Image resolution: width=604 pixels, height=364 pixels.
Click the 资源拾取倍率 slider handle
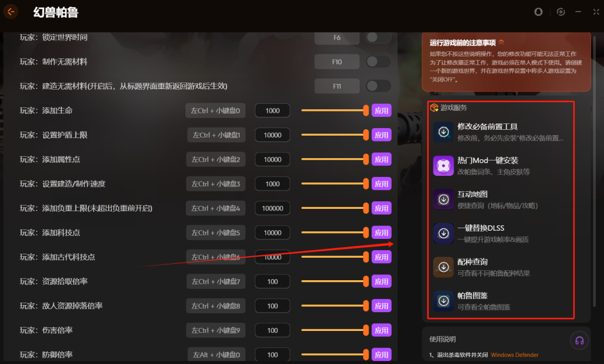point(366,281)
